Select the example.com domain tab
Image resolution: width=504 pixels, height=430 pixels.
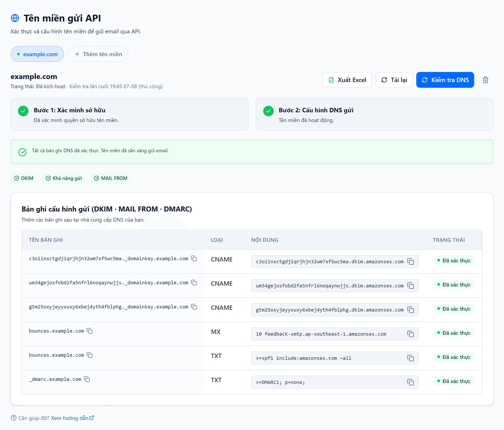pos(37,54)
